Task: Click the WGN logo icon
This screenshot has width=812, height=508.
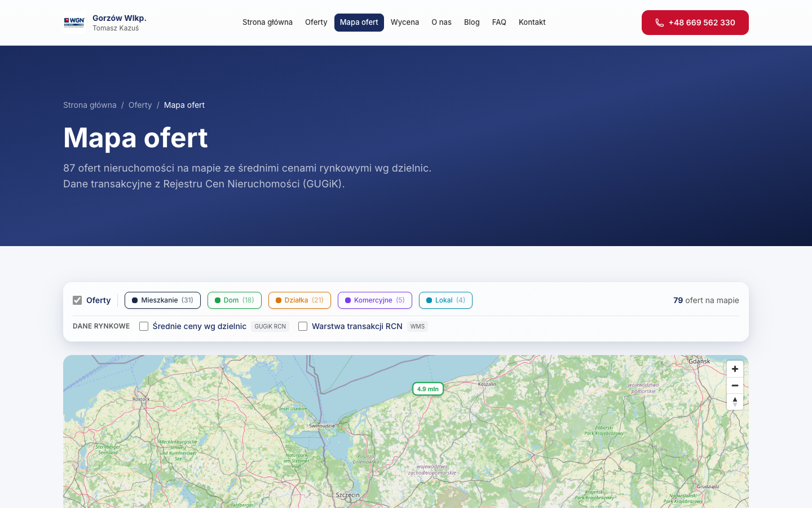Action: point(74,23)
